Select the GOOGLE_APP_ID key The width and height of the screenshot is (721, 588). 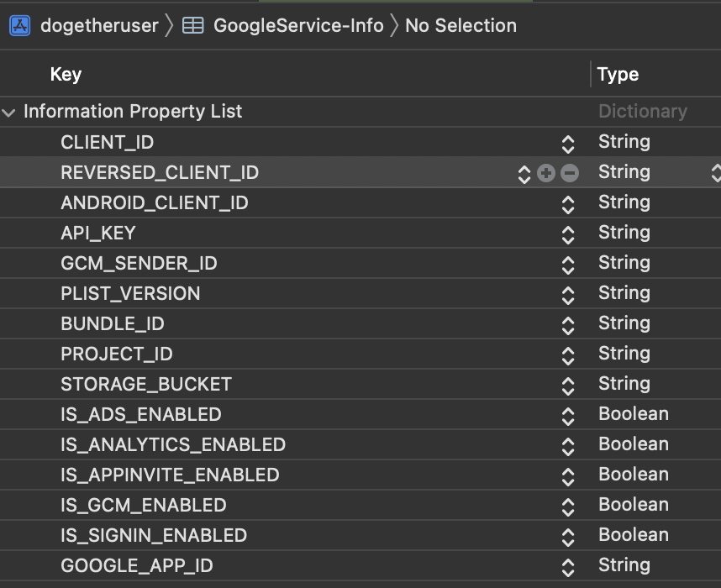click(137, 566)
